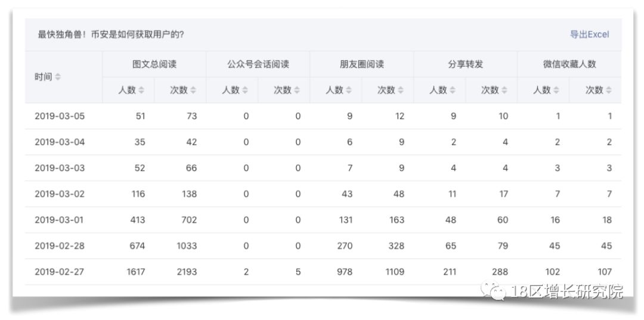Select the 图文总阅读 header group
The width and height of the screenshot is (644, 320).
[154, 64]
